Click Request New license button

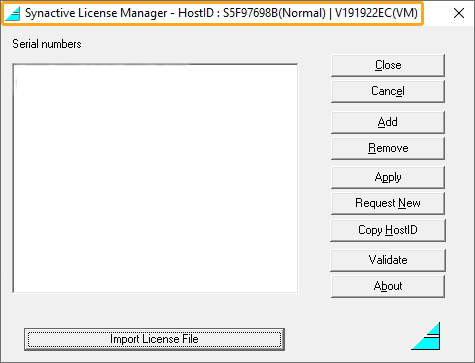coord(388,203)
